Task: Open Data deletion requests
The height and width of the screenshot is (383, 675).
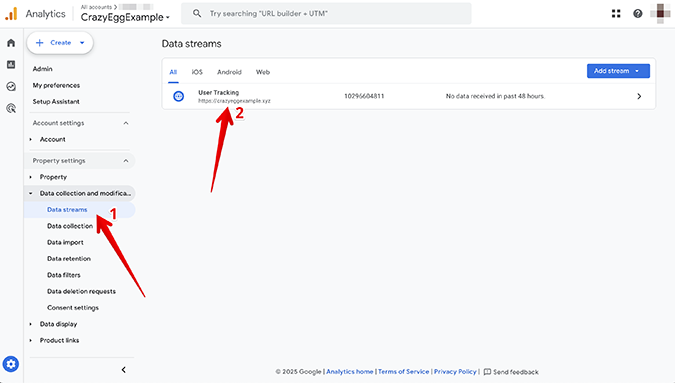Action: pyautogui.click(x=81, y=291)
